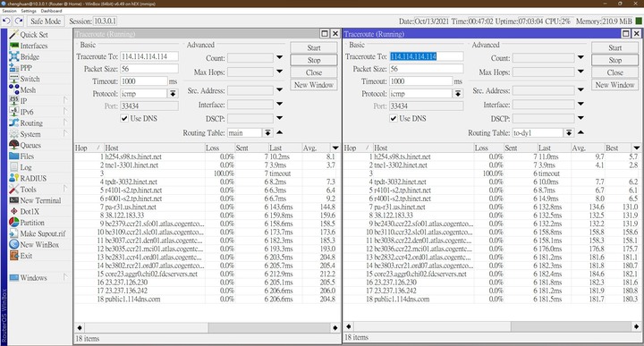Viewport: 644px width, 346px height.
Task: Sort by Best column in right table
Action: pos(618,148)
